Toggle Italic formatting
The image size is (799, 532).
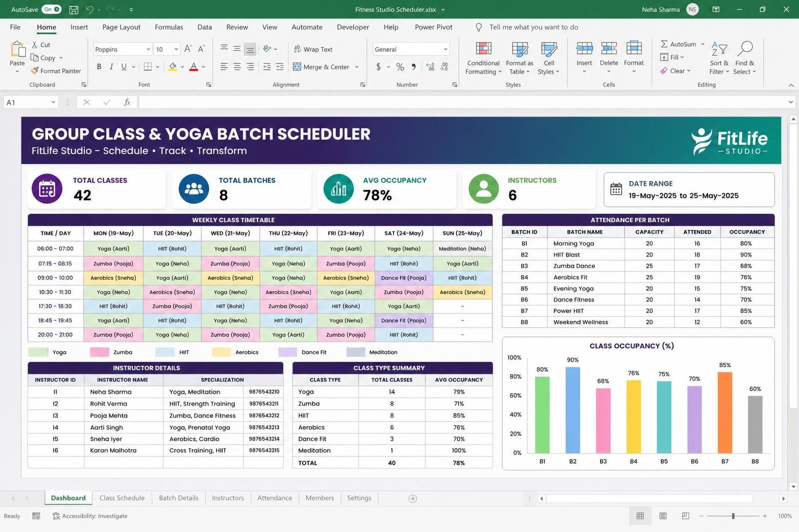(x=111, y=67)
